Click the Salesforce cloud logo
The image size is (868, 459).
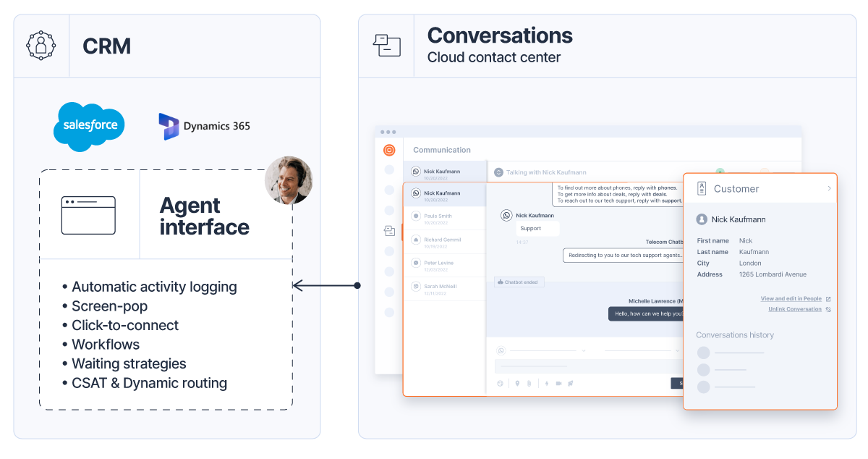pos(90,126)
